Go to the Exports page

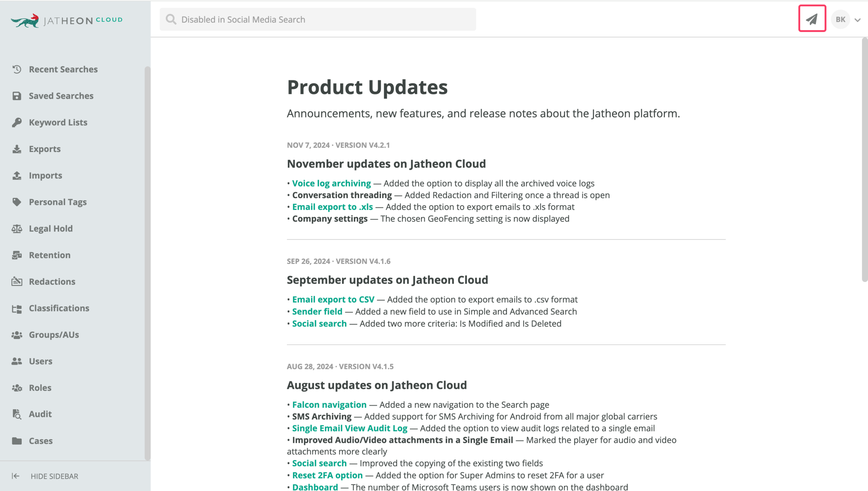(44, 149)
